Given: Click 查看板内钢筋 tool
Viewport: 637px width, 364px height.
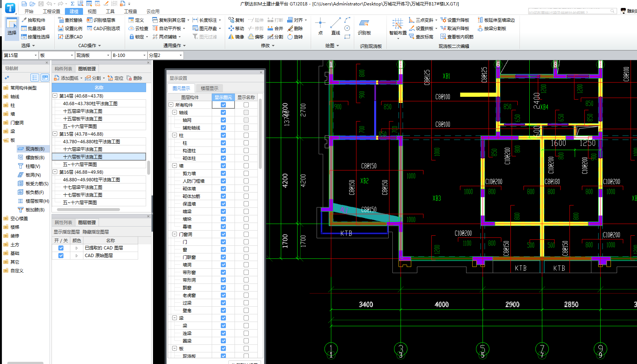Looking at the screenshot, I should (x=457, y=37).
